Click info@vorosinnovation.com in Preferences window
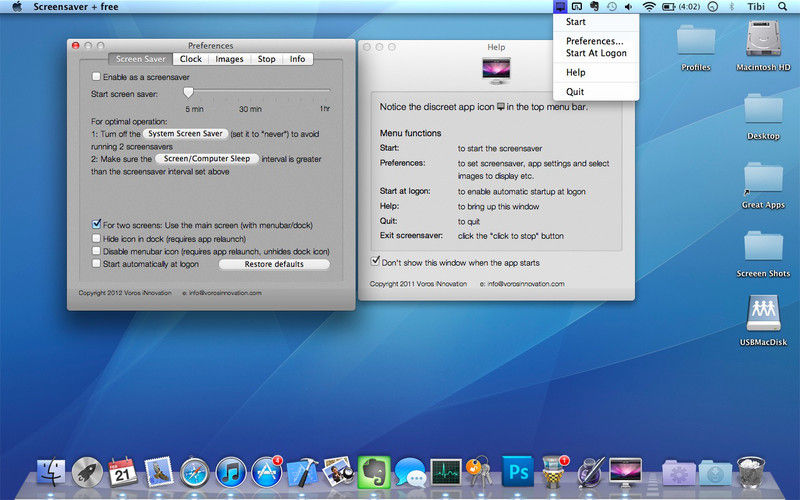 [x=225, y=293]
